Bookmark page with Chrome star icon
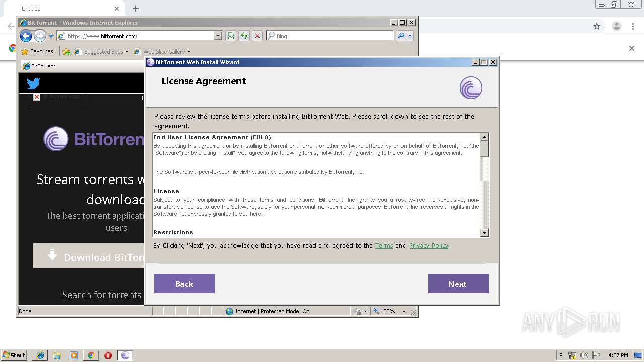Screen dimensions: 644x362 [x=597, y=26]
